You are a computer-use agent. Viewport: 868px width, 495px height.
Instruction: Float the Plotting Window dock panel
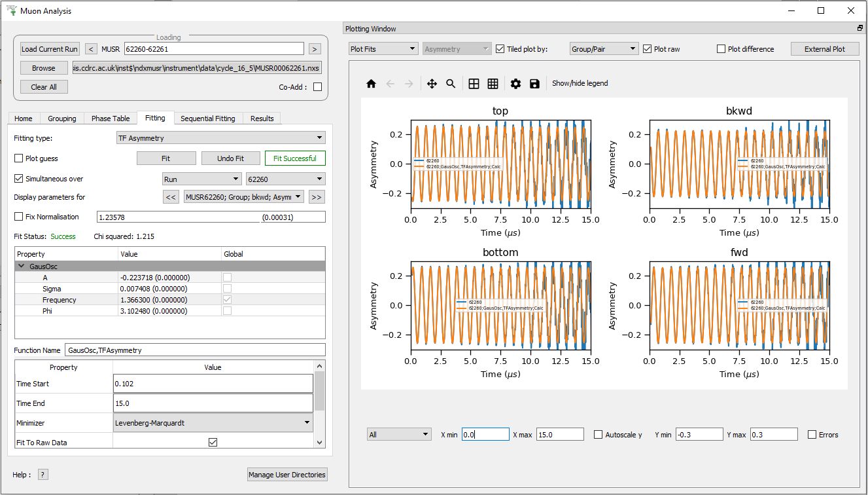(x=859, y=29)
